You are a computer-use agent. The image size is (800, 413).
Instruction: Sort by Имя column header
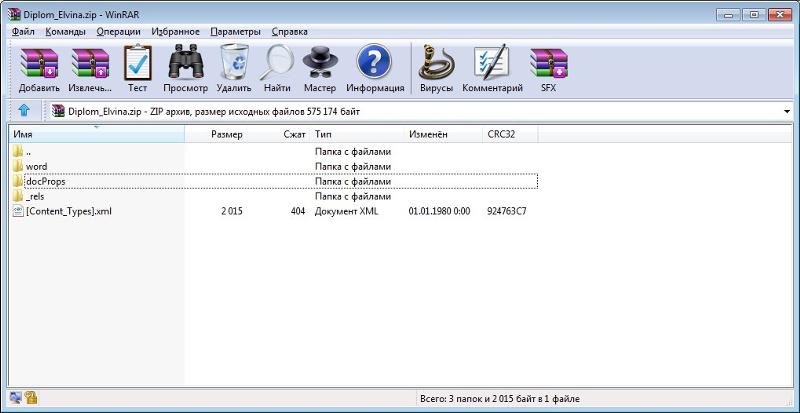click(96, 134)
